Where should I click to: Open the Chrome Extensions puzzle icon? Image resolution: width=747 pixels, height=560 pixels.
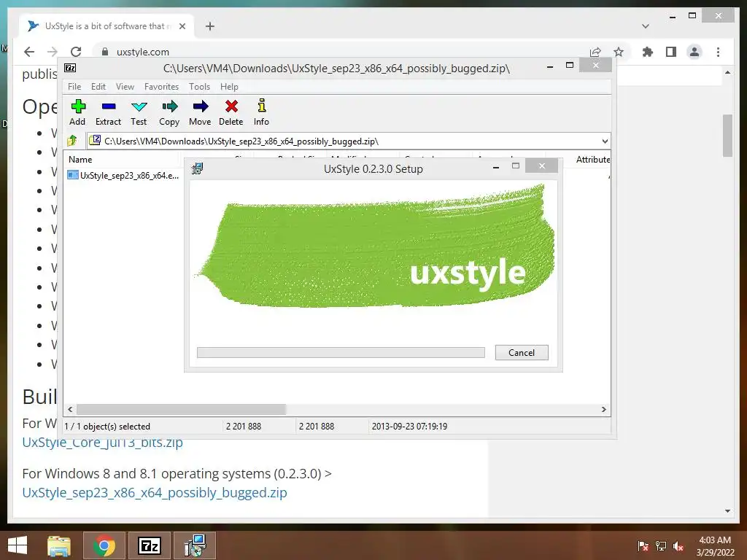pyautogui.click(x=648, y=52)
